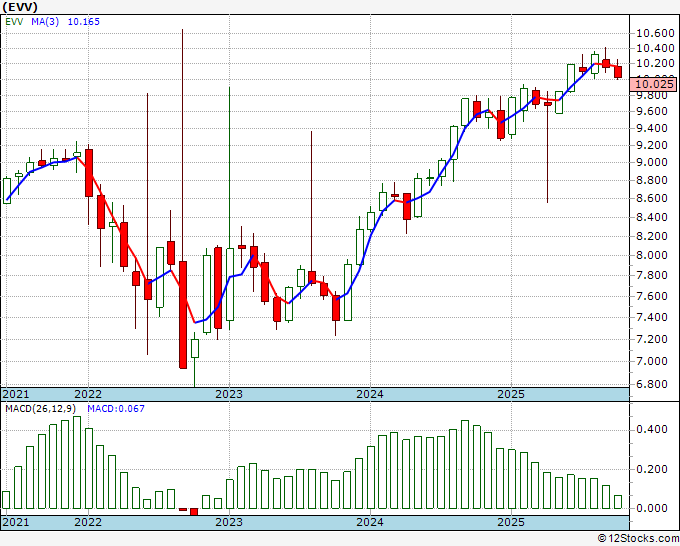Screen dimensions: 680x546
Task: Click the 2025 label on MACD time axis
Action: click(511, 522)
